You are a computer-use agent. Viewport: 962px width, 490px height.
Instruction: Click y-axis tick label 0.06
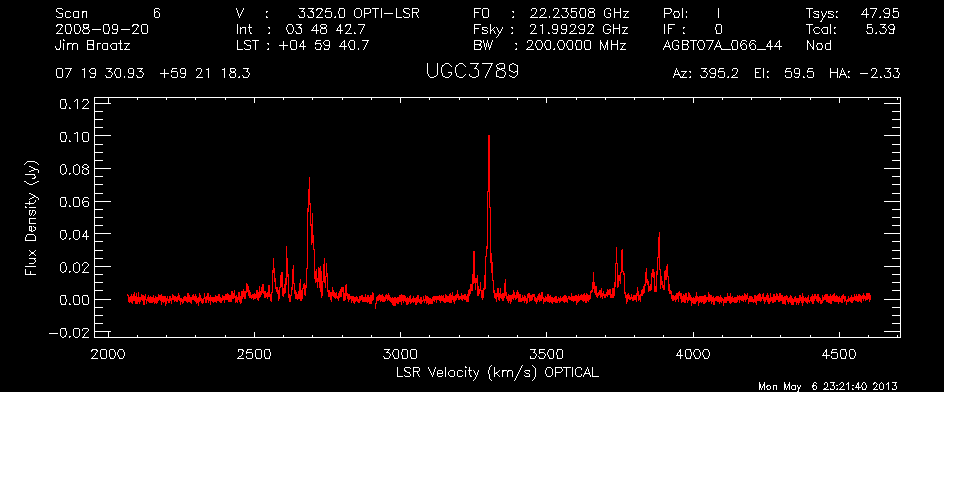coord(74,202)
